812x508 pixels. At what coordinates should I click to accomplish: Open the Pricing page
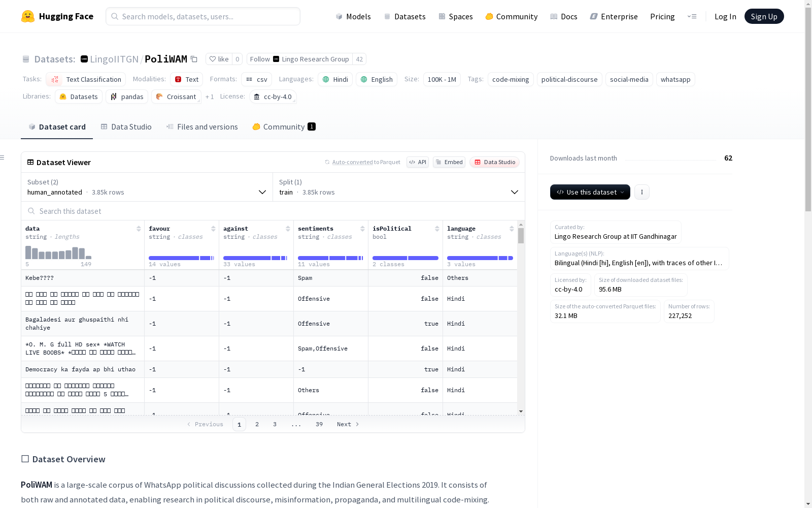(662, 16)
